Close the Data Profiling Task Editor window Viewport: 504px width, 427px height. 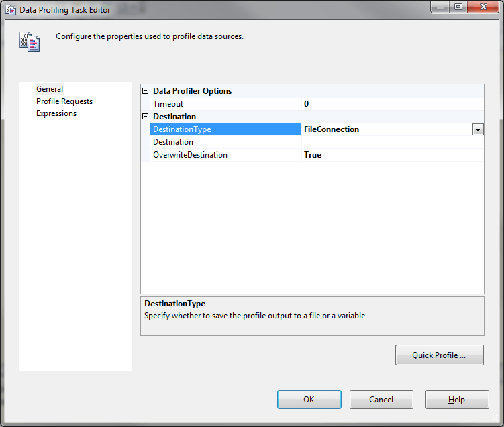481,7
